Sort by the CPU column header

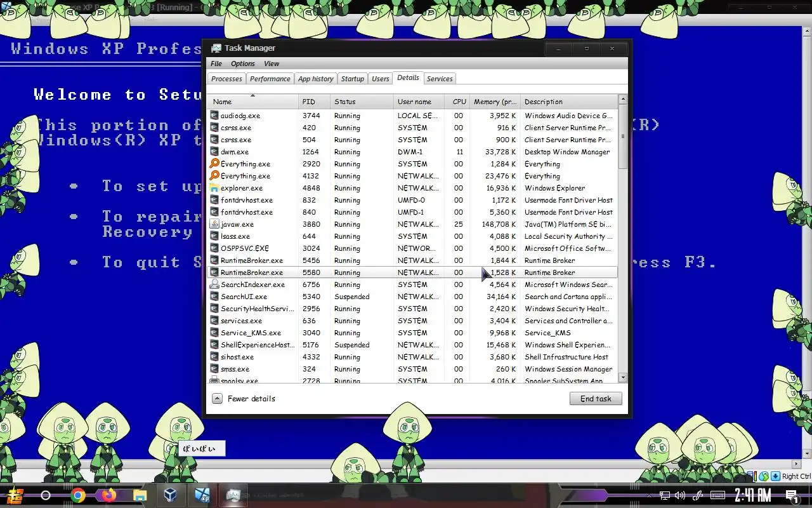tap(457, 102)
